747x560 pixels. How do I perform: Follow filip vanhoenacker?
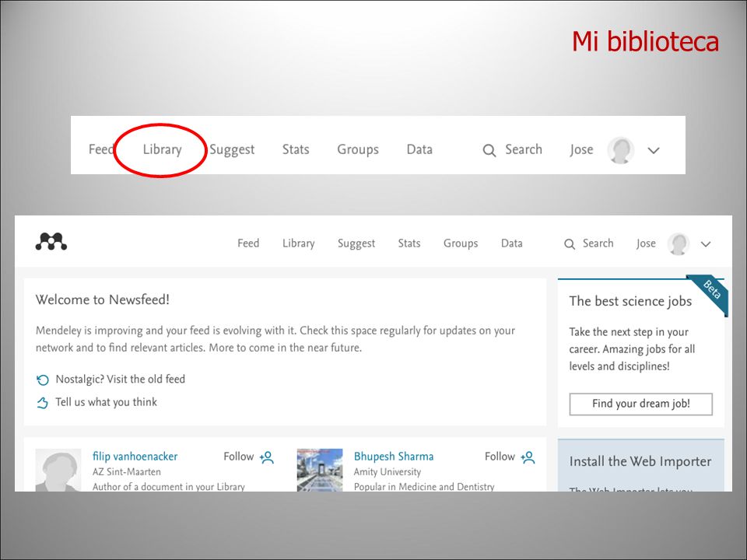click(x=238, y=457)
